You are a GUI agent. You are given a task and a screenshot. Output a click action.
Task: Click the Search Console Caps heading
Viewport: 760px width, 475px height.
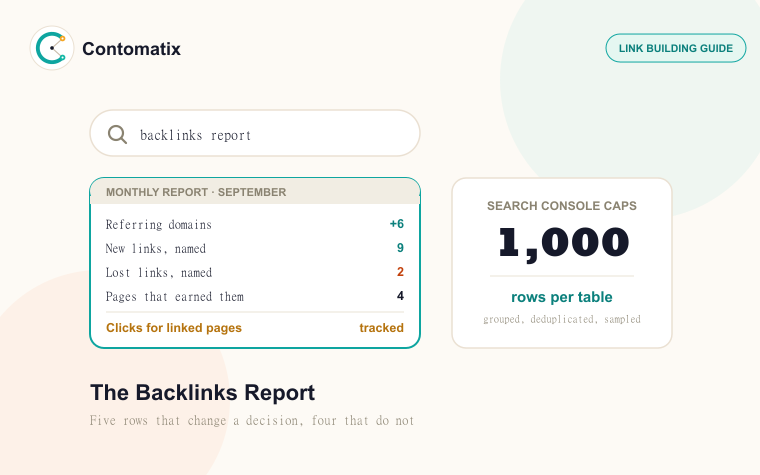(562, 206)
